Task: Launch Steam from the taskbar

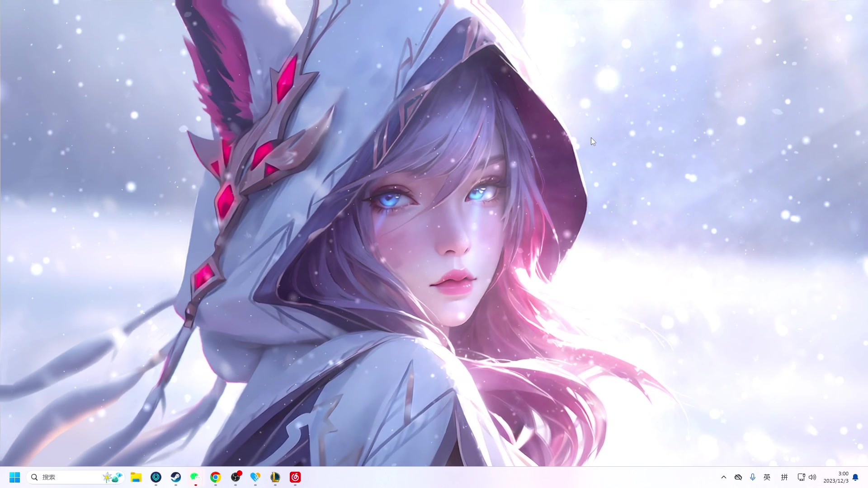Action: pyautogui.click(x=176, y=477)
